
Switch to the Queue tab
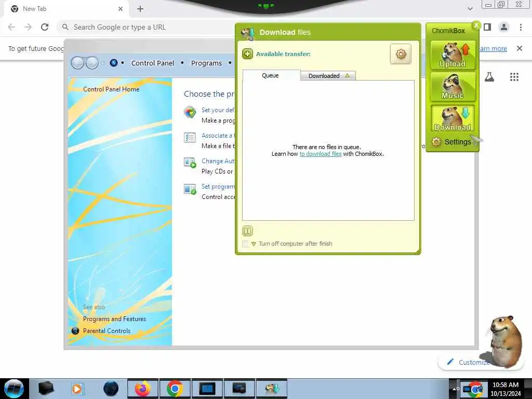270,75
